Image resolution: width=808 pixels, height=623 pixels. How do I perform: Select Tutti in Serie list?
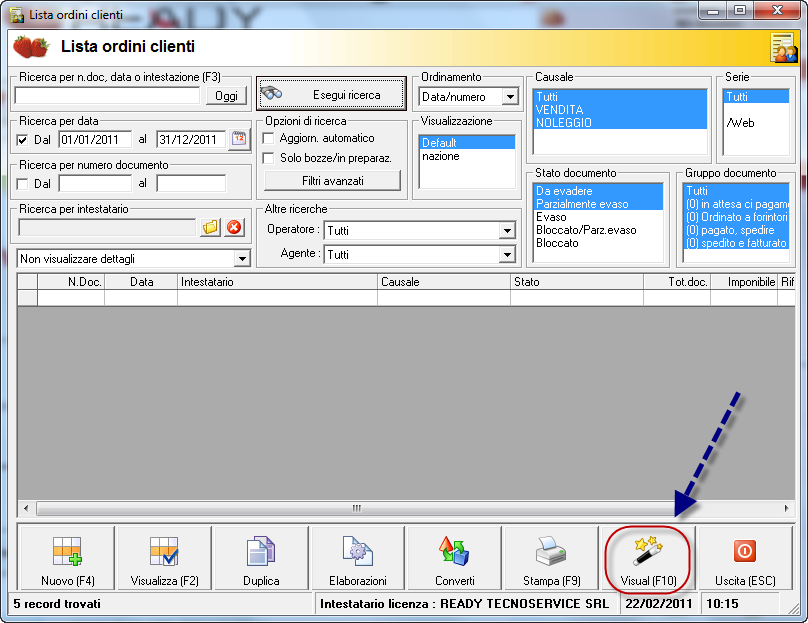[756, 96]
